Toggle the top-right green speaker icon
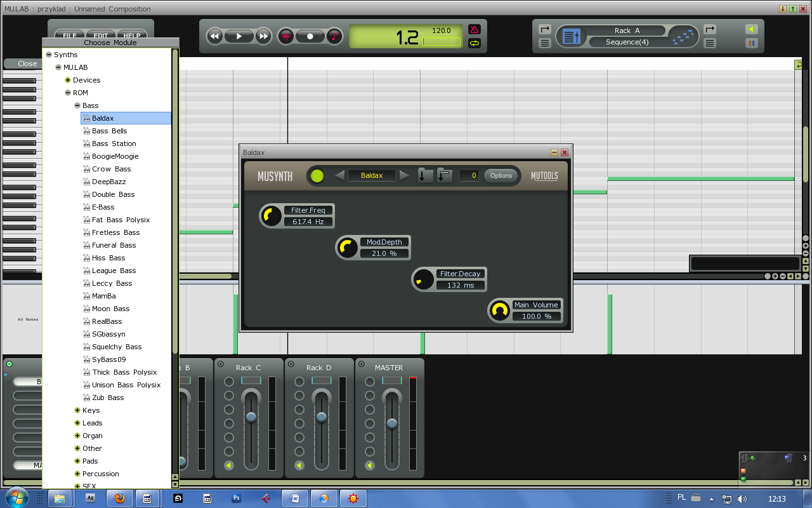The width and height of the screenshot is (812, 508). tap(752, 29)
